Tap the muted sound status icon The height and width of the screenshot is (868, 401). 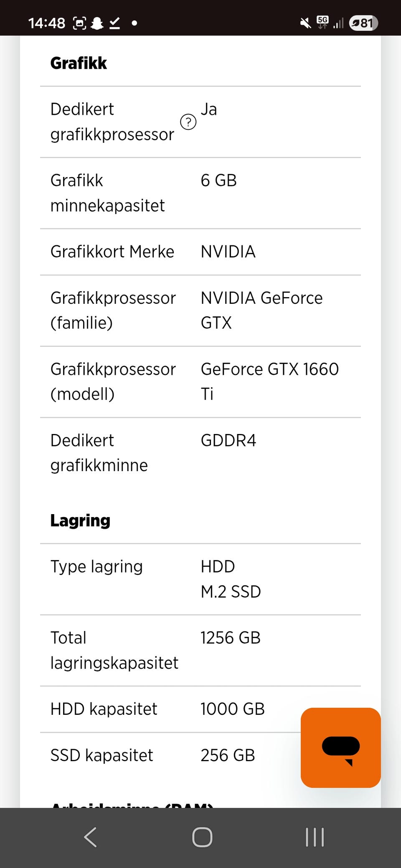[305, 23]
